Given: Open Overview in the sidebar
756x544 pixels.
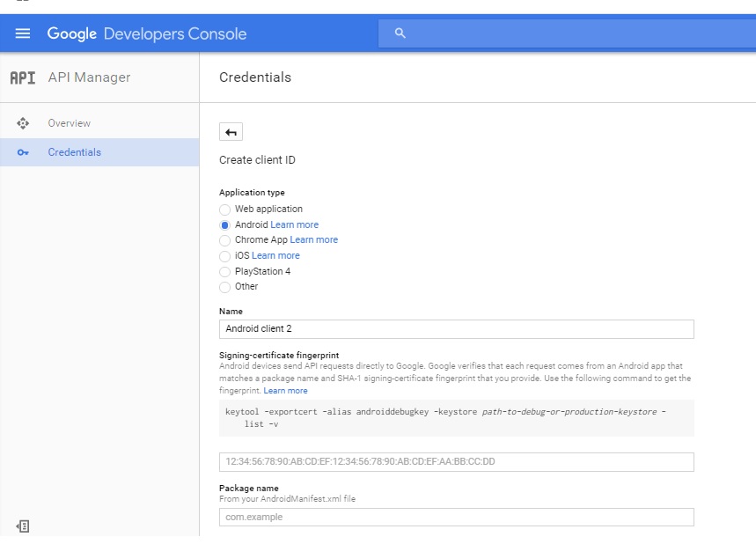Looking at the screenshot, I should [69, 123].
